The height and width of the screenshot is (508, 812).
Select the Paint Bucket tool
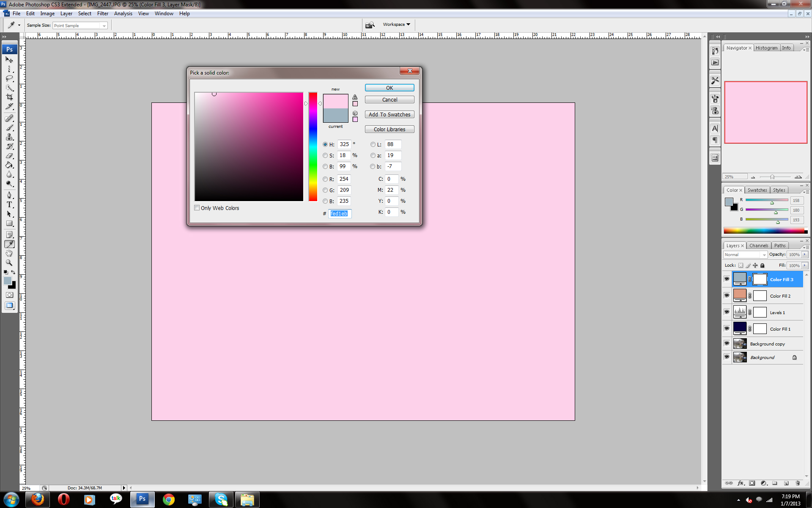[x=9, y=165]
